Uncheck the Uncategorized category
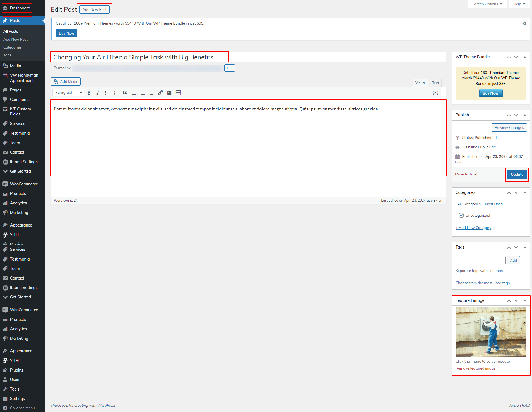The height and width of the screenshot is (412, 532). pos(461,215)
